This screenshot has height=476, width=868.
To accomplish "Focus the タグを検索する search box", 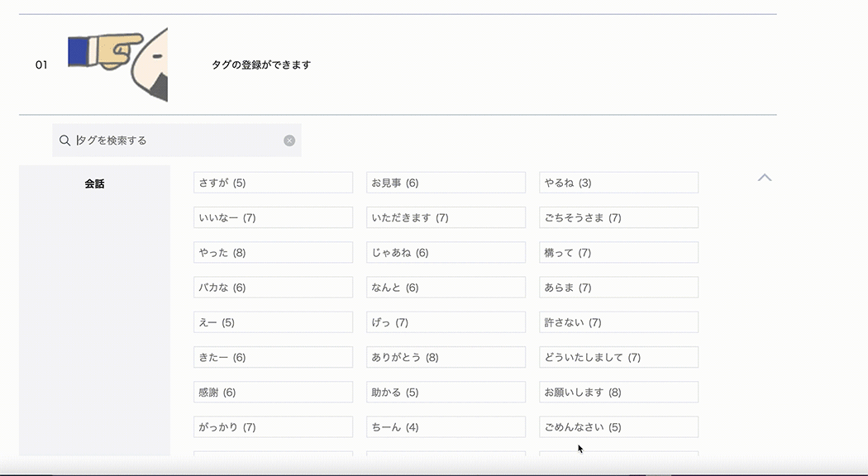I will pyautogui.click(x=177, y=140).
